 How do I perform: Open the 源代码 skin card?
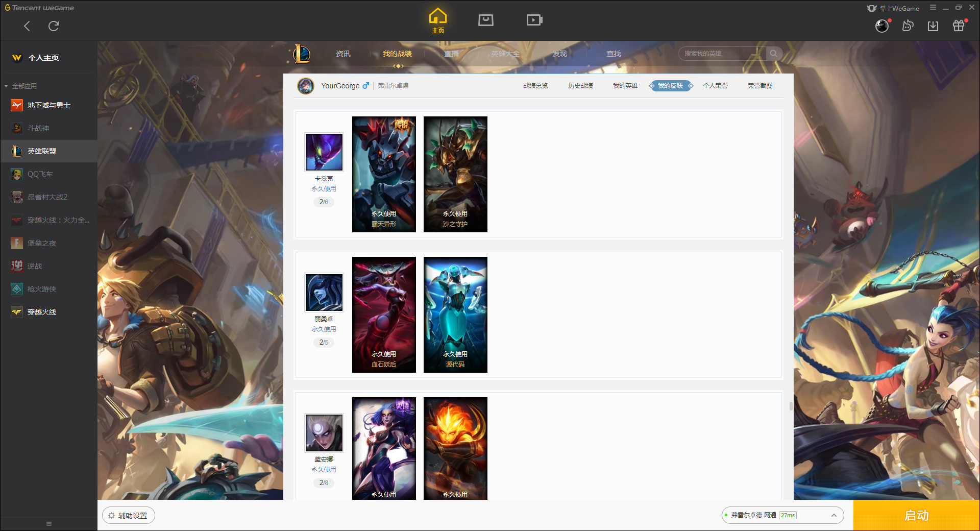tap(455, 315)
